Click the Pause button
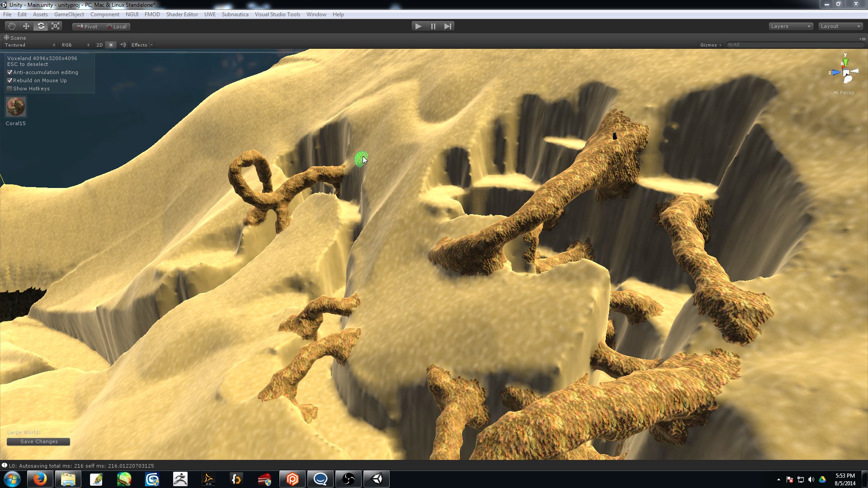The width and height of the screenshot is (868, 488). click(433, 26)
